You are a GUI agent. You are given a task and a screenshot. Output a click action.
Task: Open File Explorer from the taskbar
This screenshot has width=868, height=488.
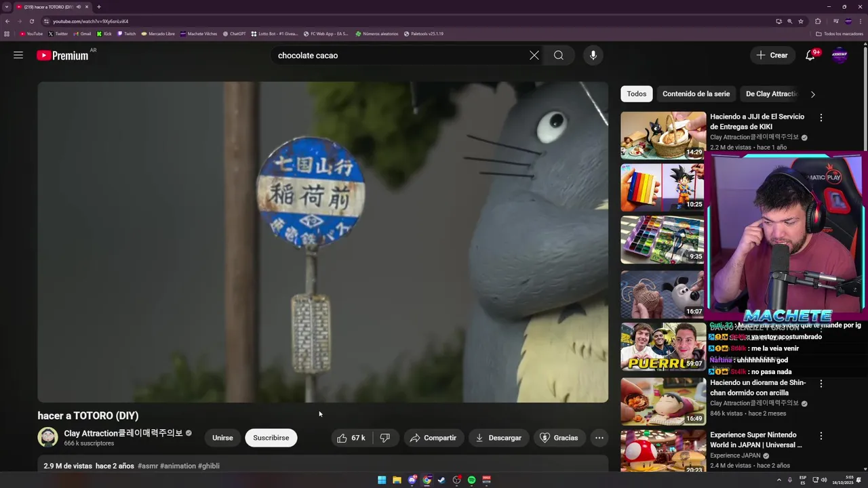[x=397, y=480]
